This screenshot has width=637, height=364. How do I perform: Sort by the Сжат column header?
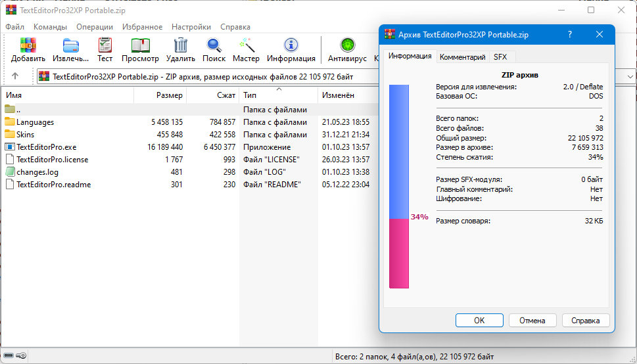point(213,95)
